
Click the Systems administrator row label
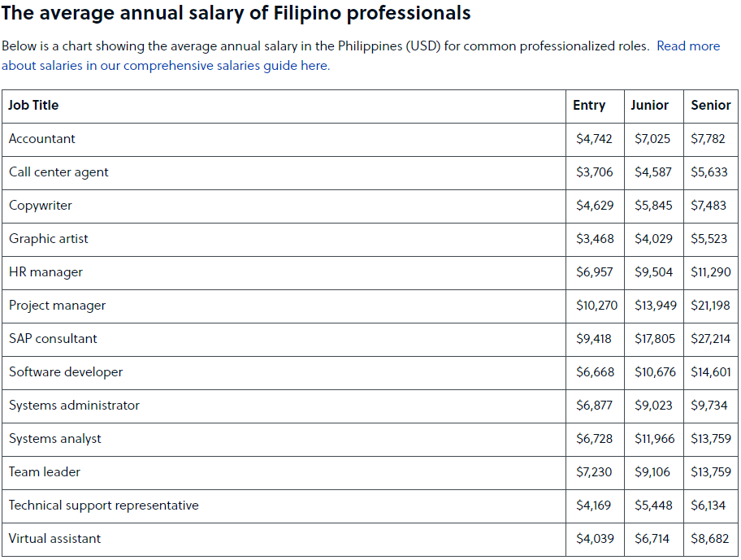pos(74,406)
